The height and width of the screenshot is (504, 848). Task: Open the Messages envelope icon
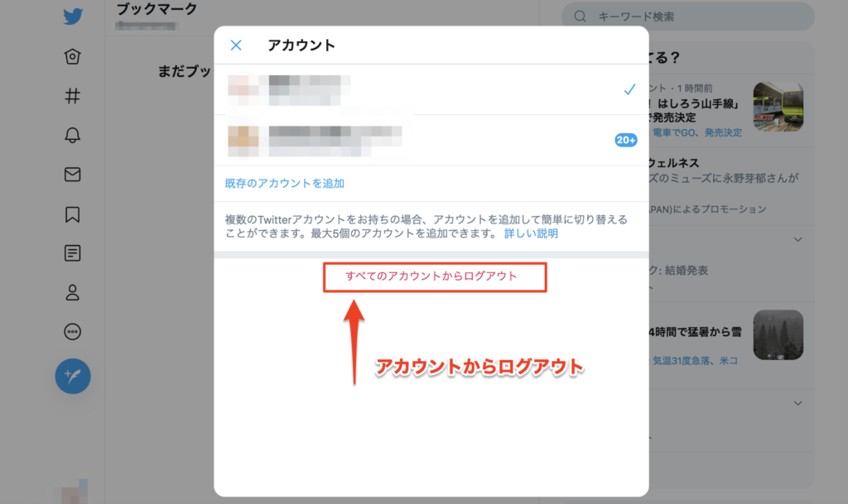[73, 175]
